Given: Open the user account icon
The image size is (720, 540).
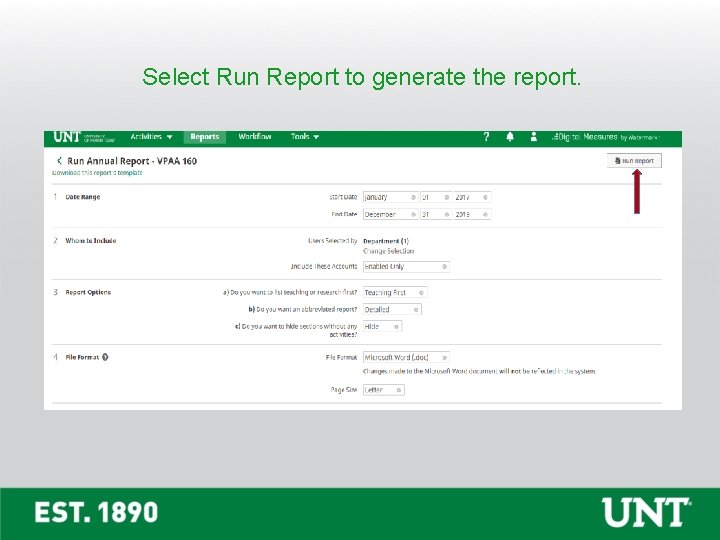Looking at the screenshot, I should [534, 137].
